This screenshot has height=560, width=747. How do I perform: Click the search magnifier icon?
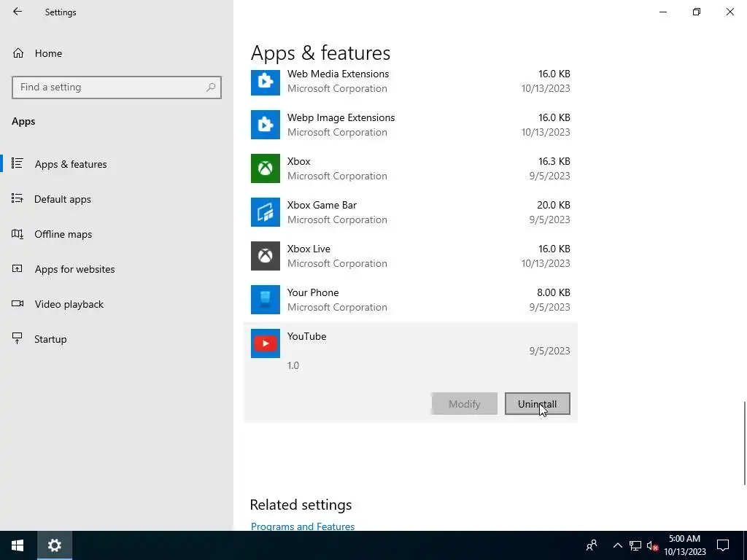pyautogui.click(x=211, y=87)
